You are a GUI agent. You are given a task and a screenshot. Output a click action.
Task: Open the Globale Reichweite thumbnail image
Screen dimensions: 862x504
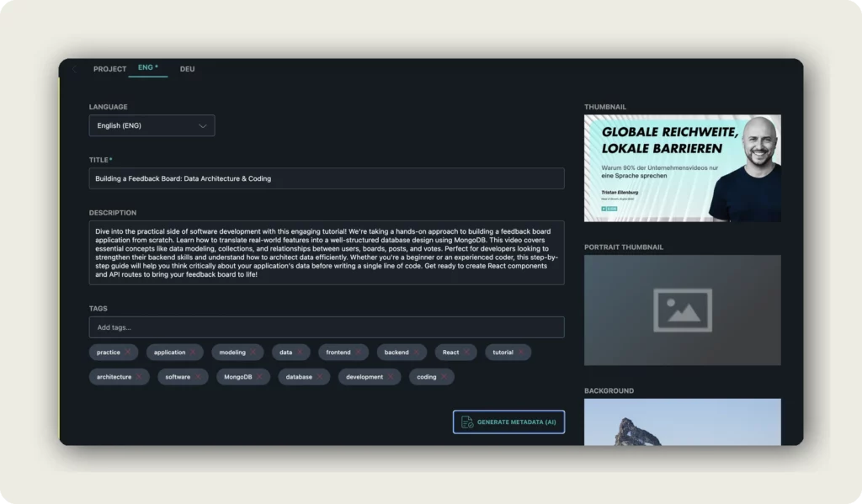click(x=682, y=168)
